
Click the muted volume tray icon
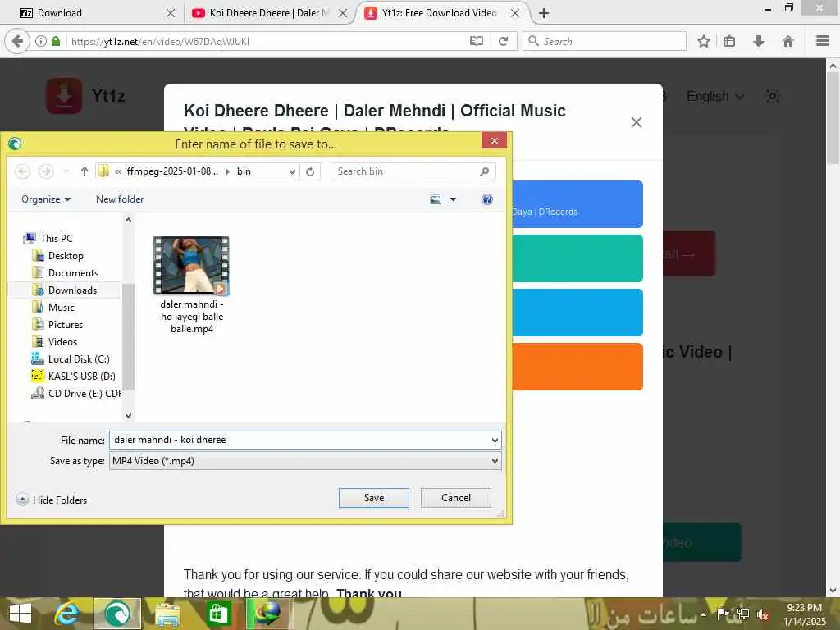click(x=763, y=614)
